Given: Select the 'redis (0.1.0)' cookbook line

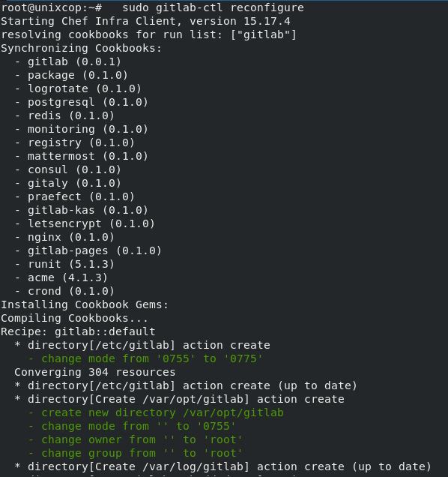Looking at the screenshot, I should (x=71, y=115).
